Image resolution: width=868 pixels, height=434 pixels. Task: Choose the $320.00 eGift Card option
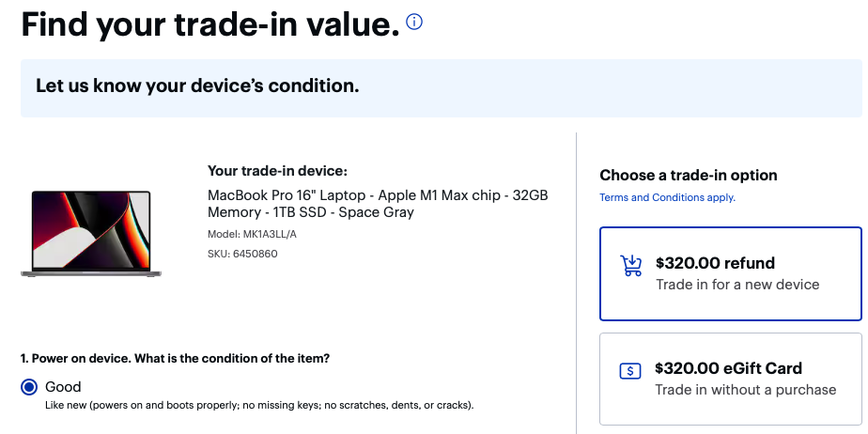click(x=730, y=378)
